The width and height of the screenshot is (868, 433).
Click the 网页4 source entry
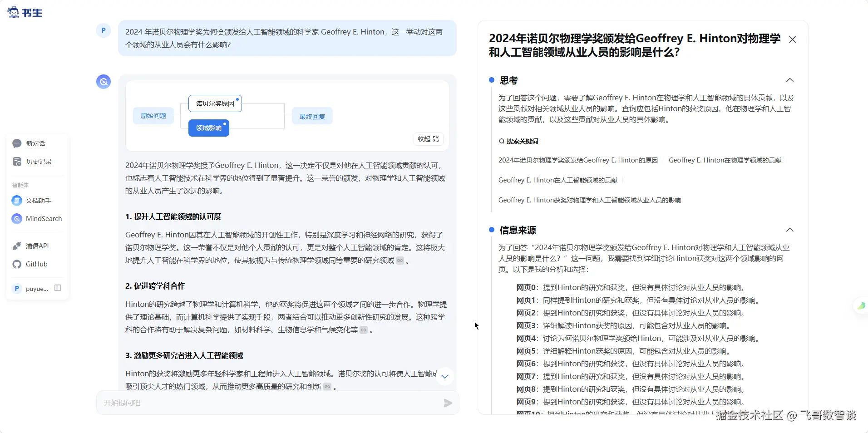639,339
